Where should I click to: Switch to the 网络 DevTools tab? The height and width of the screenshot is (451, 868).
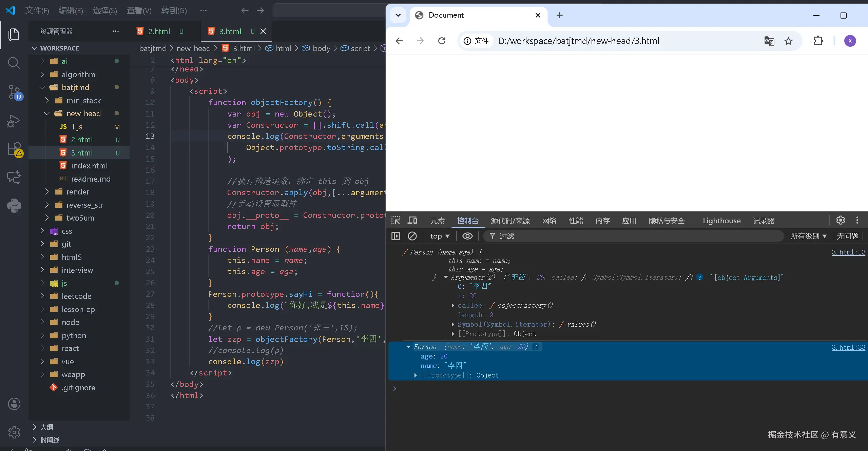pos(549,221)
